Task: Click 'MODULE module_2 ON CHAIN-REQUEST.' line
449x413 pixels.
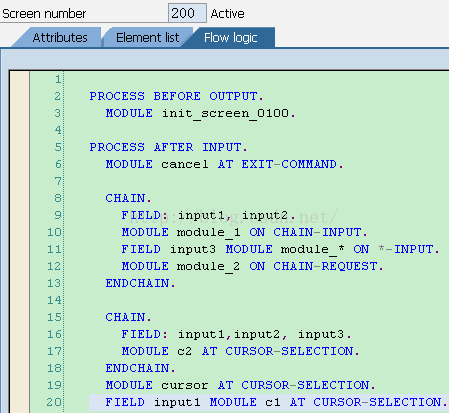Action: pyautogui.click(x=252, y=266)
